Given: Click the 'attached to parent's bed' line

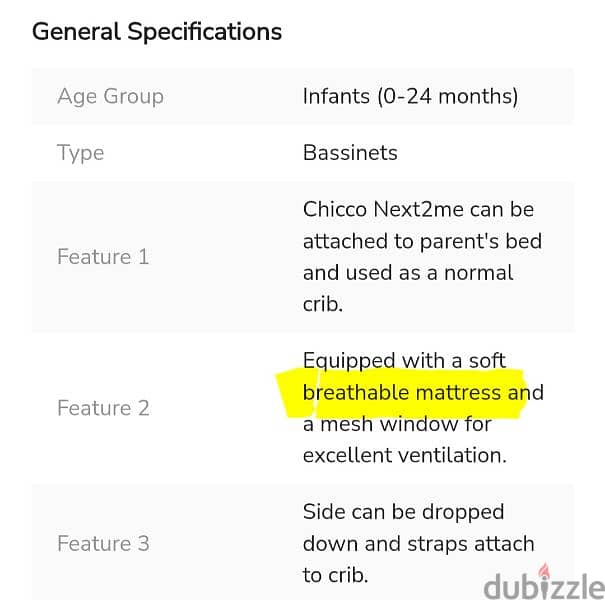Looking at the screenshot, I should (422, 242).
